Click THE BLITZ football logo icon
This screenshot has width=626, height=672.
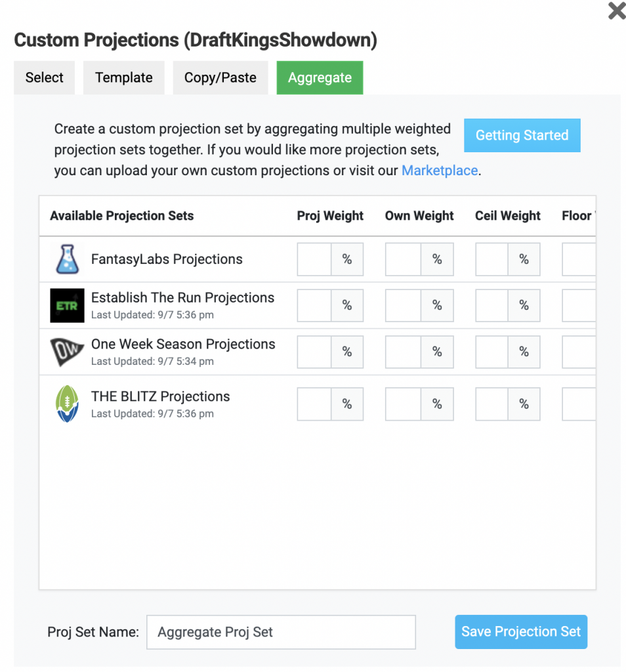click(68, 404)
